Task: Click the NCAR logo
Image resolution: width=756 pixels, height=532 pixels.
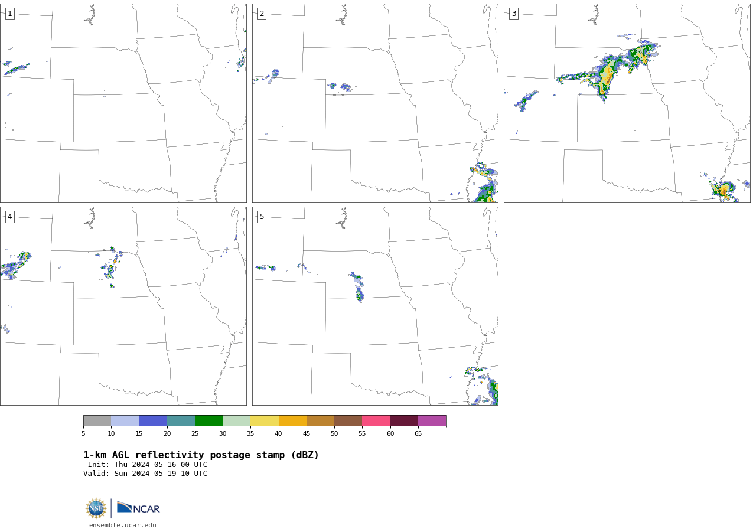Action: click(x=138, y=508)
